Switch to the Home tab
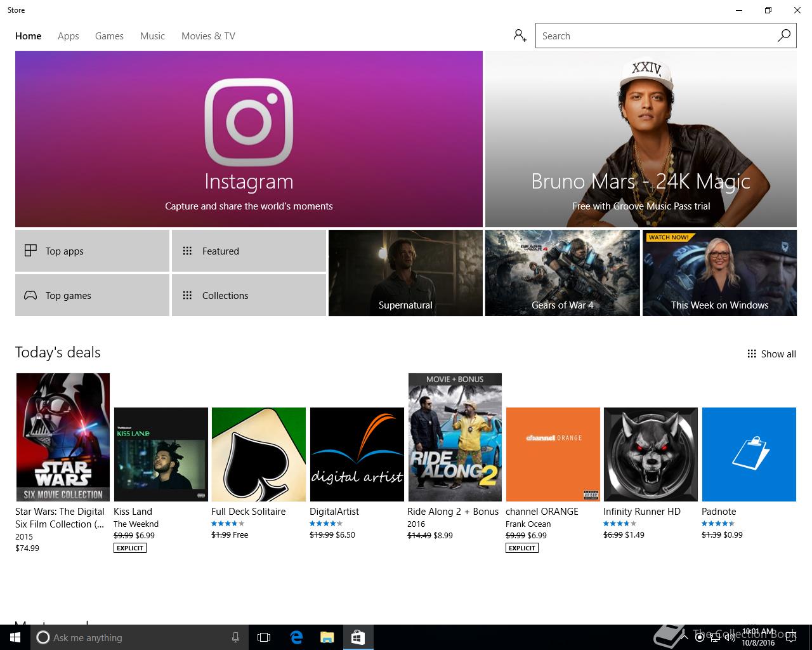Screen dimensions: 812x650 pos(29,36)
